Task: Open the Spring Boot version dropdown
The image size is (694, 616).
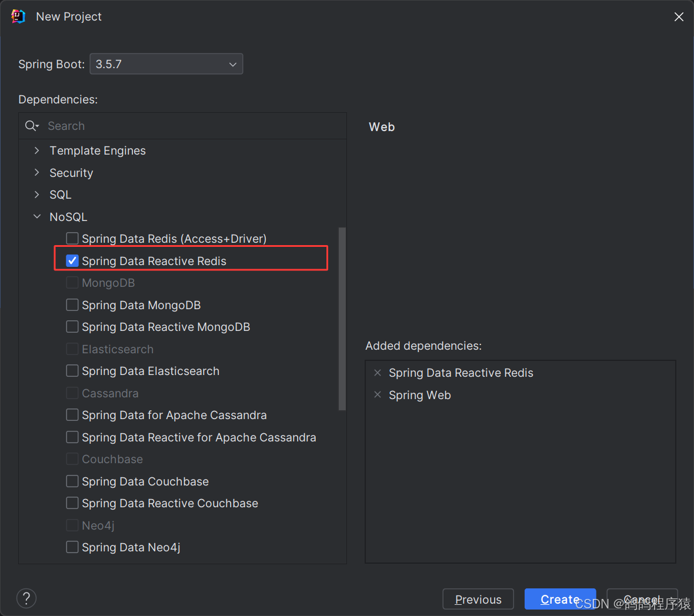Action: 166,64
